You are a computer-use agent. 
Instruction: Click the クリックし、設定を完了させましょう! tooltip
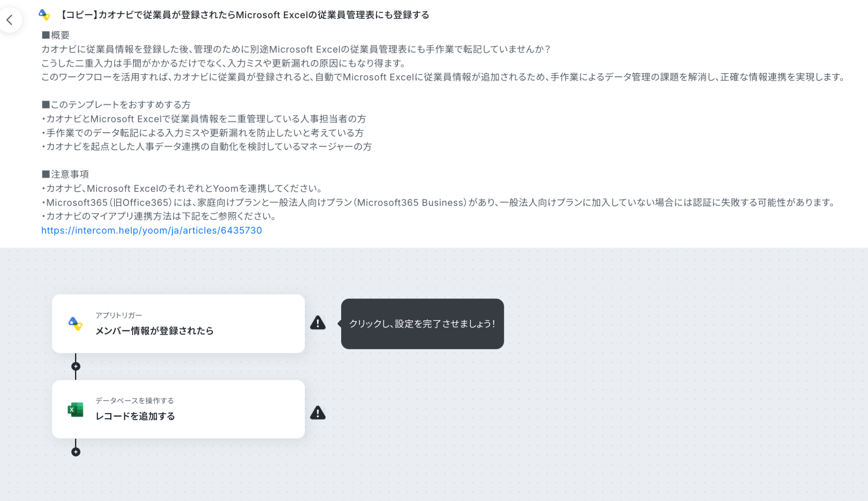click(423, 324)
